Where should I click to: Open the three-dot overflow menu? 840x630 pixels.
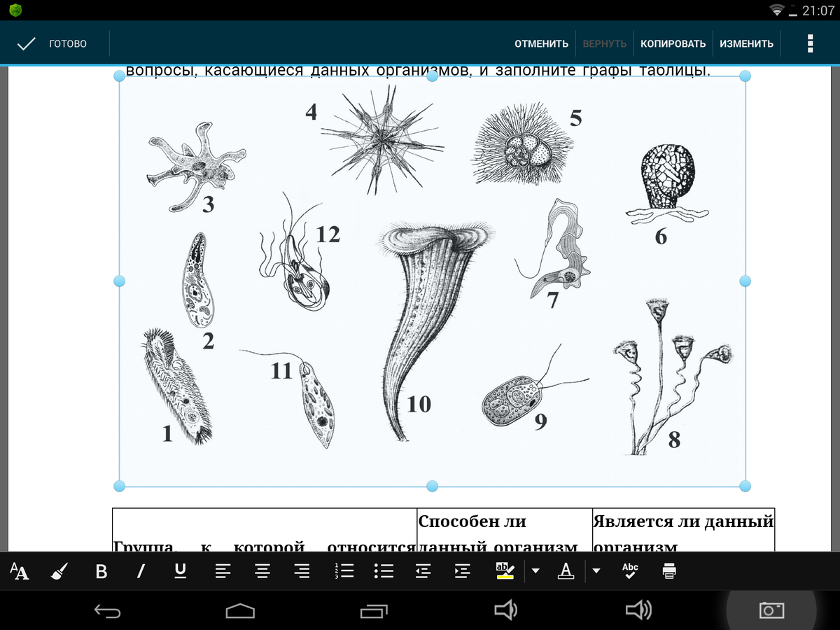pos(810,43)
